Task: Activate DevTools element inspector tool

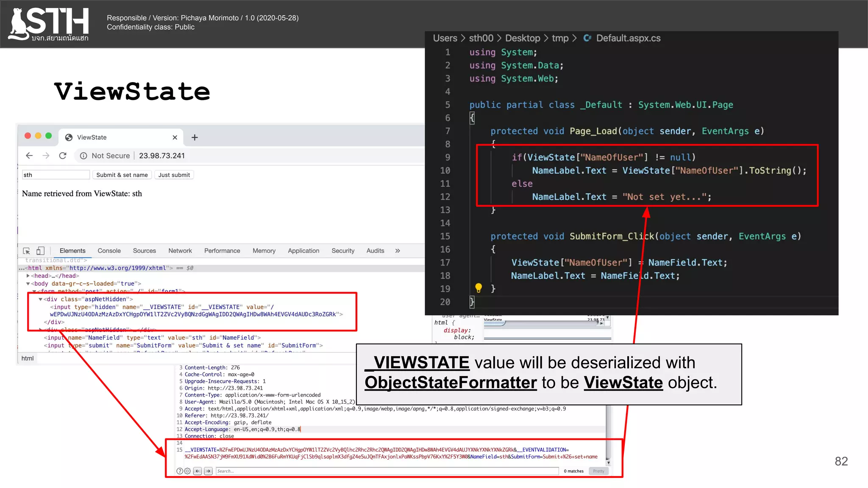Action: 26,251
